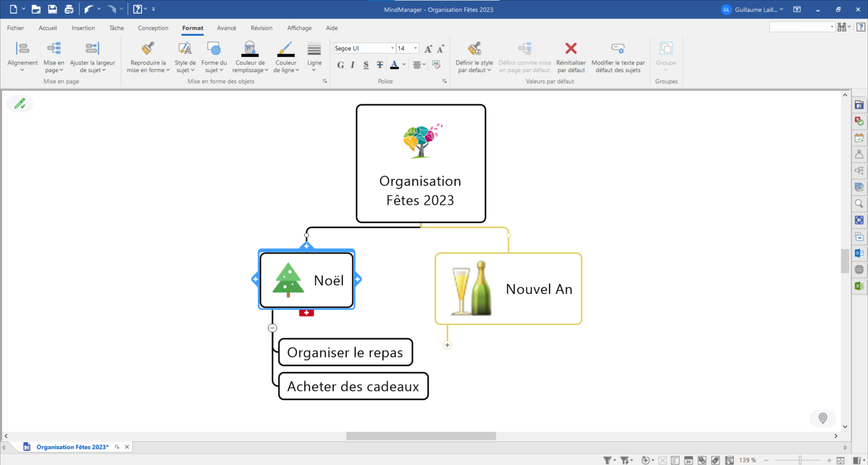Switch to the Insertion ribbon tab

pos(83,28)
